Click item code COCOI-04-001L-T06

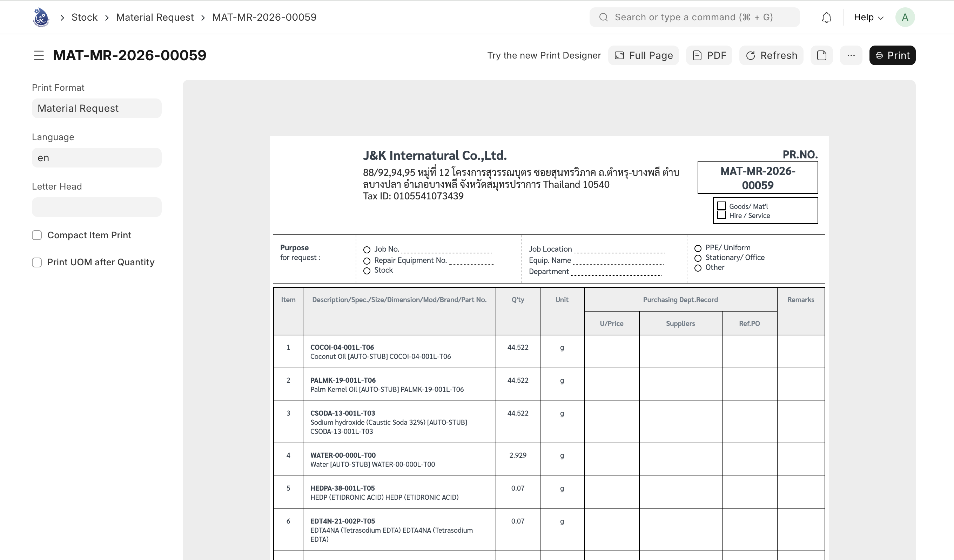342,347
